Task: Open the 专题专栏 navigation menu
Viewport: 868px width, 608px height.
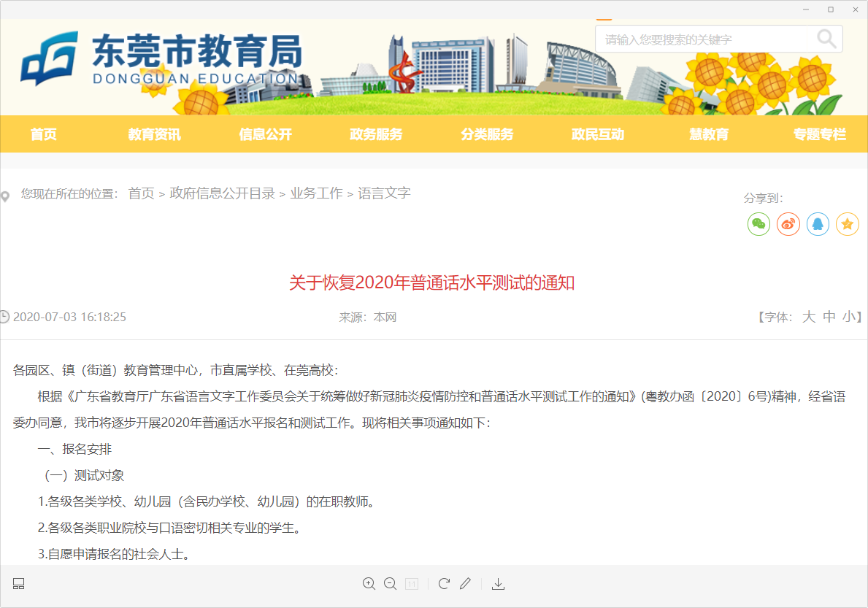Action: [820, 134]
